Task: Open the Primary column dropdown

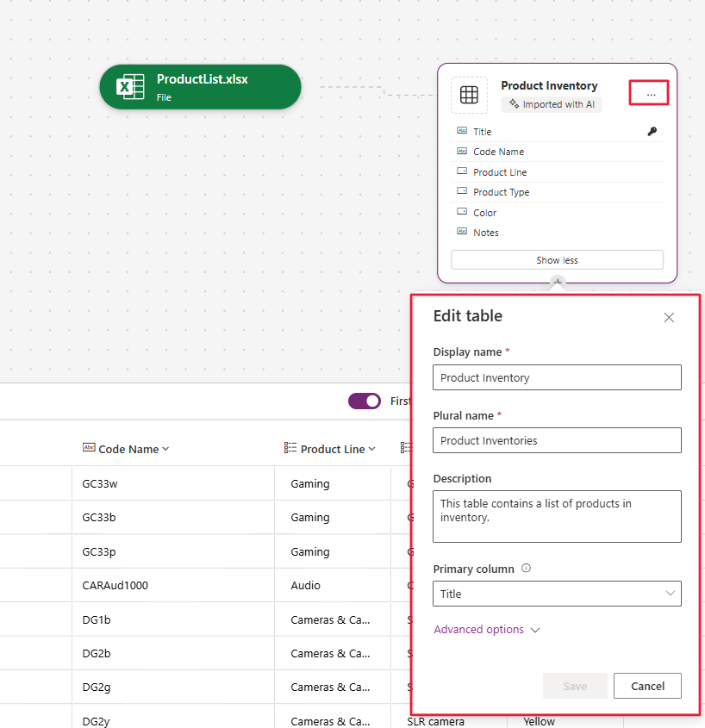Action: point(557,594)
